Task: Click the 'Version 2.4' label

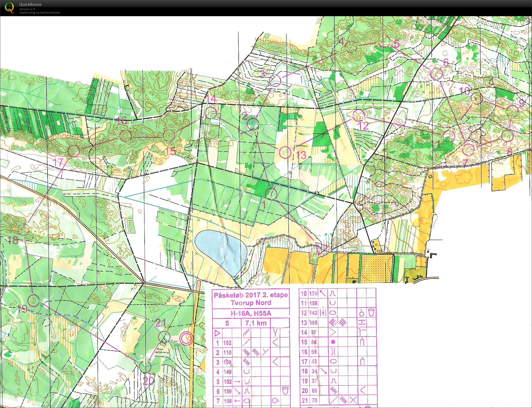Action: (x=27, y=9)
